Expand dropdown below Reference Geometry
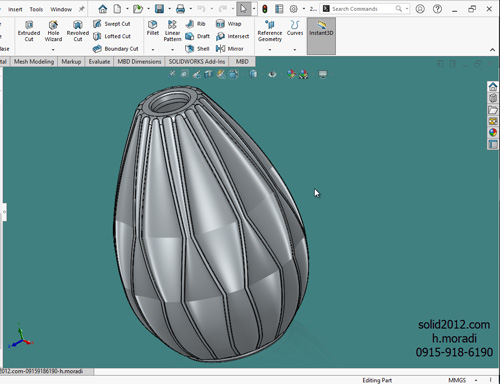 (x=270, y=50)
